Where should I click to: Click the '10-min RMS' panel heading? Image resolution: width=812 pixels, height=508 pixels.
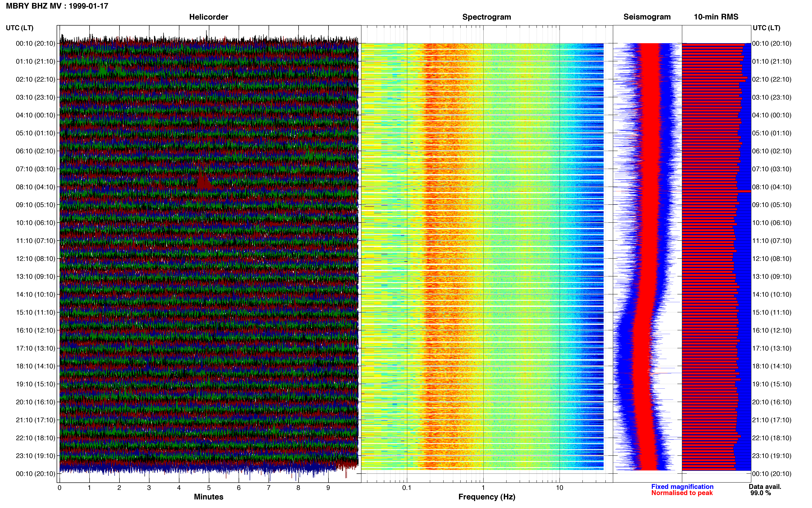716,17
